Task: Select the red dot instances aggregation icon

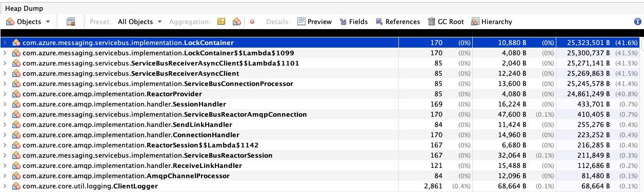Action: click(x=252, y=22)
